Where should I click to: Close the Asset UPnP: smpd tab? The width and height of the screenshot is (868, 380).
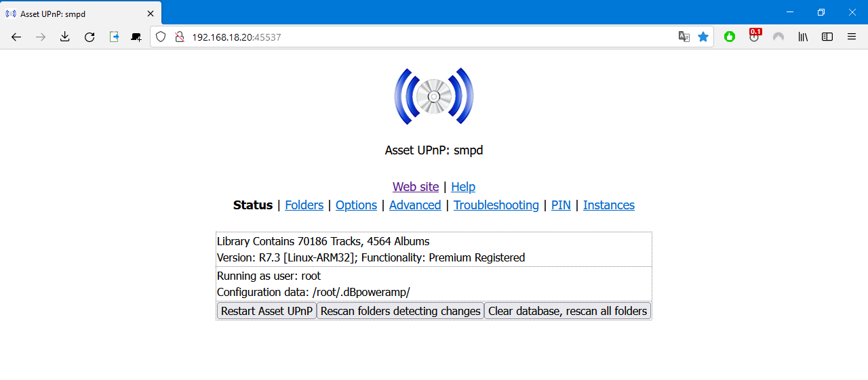(x=151, y=14)
